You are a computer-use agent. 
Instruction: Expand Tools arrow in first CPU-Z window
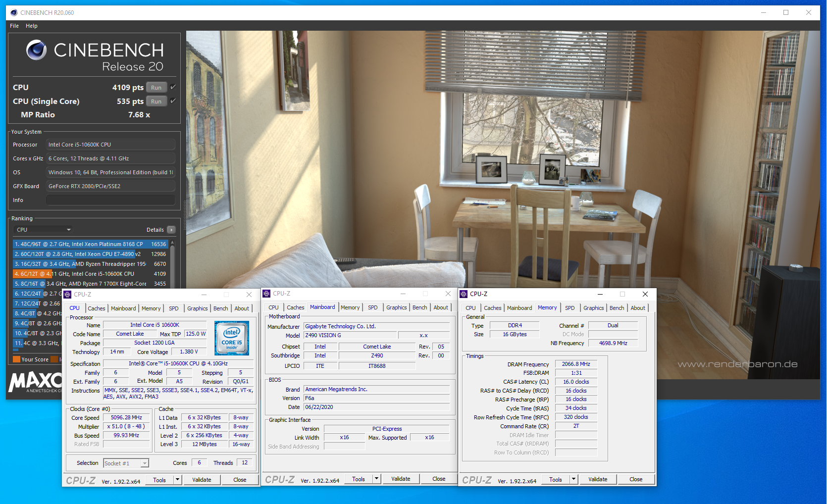point(178,480)
